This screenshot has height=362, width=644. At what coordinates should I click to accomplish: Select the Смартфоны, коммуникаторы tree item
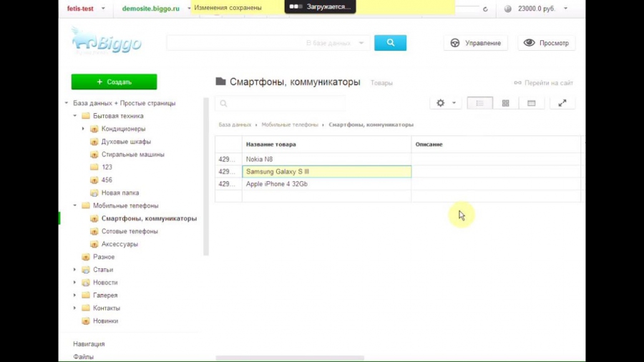pos(149,218)
